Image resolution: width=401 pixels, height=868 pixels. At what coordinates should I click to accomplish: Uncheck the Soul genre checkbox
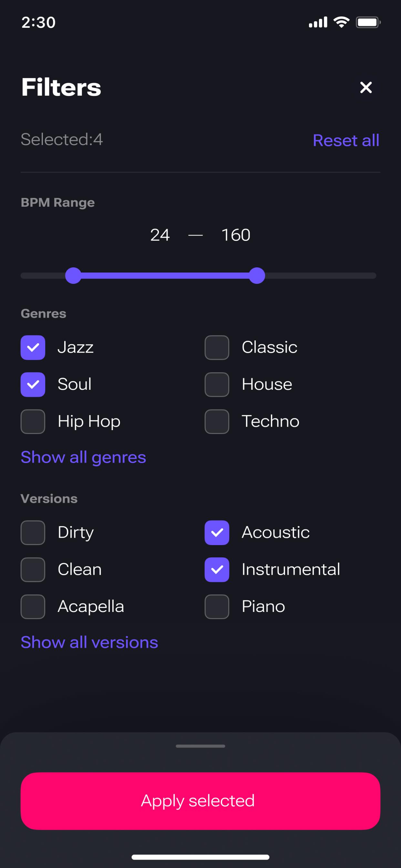[33, 385]
